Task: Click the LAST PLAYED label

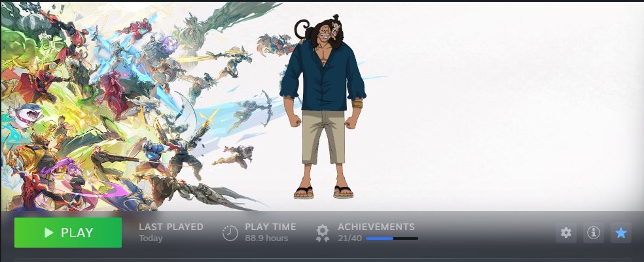Action: (171, 227)
